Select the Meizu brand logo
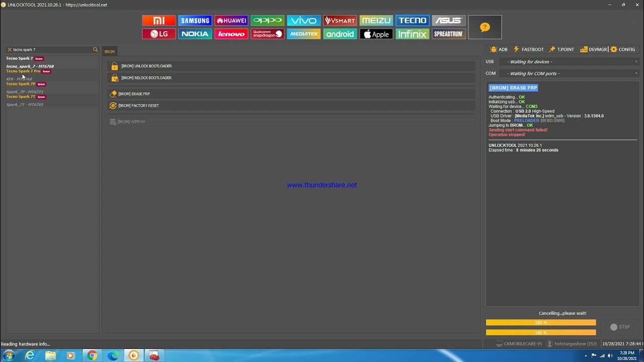Viewport: 644px width, 362px height. [x=376, y=21]
